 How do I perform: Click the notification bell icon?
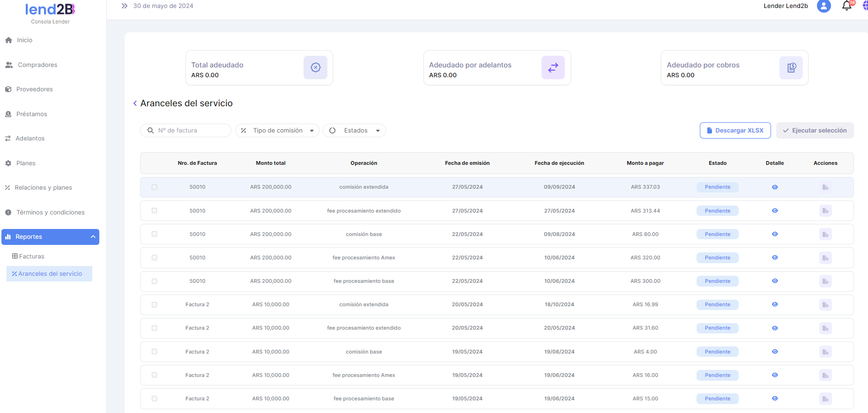(846, 6)
